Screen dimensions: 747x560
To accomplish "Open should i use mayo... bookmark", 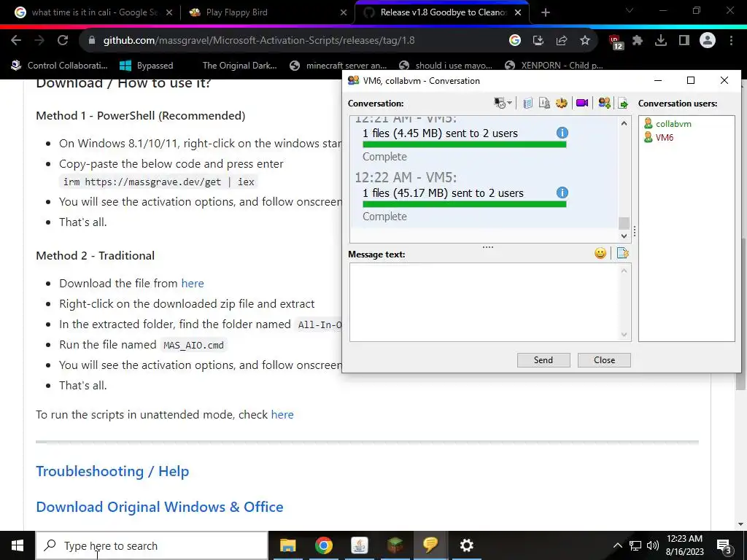I will (x=446, y=65).
